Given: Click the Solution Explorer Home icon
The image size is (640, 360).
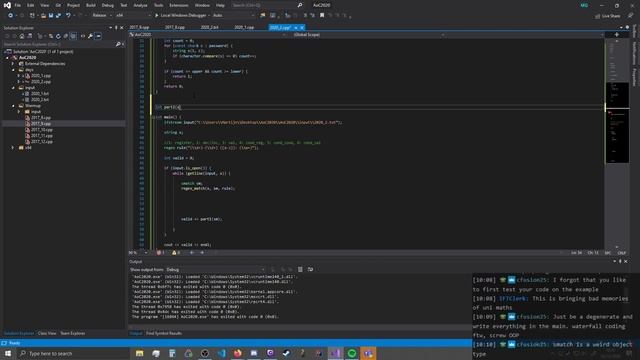Looking at the screenshot, I should tap(22, 36).
